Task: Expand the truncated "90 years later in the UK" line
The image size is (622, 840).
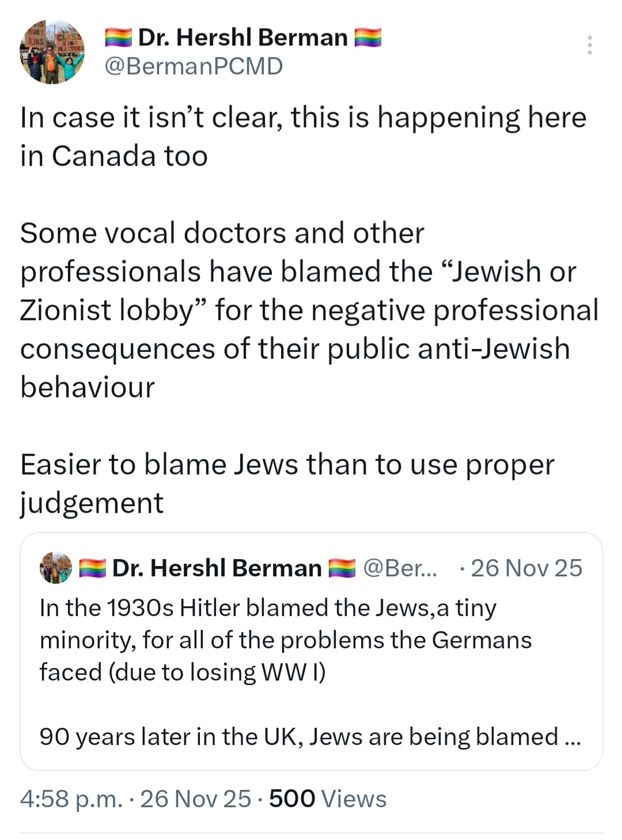Action: click(310, 736)
